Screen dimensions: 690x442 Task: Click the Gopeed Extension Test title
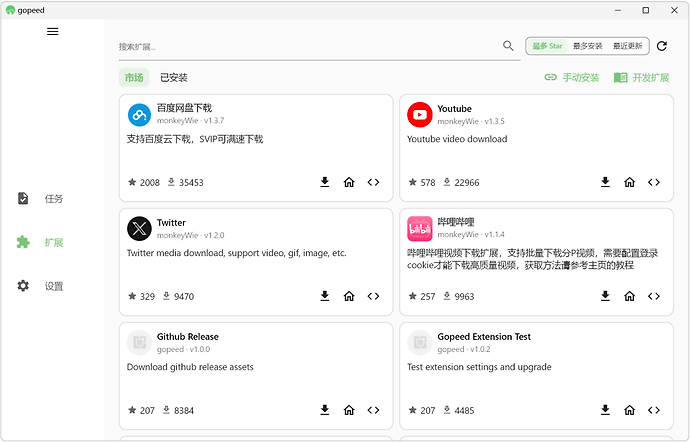(x=484, y=336)
